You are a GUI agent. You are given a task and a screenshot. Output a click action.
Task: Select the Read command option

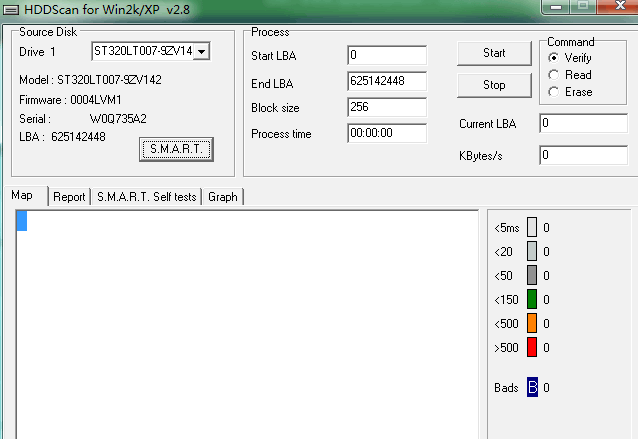click(x=570, y=75)
